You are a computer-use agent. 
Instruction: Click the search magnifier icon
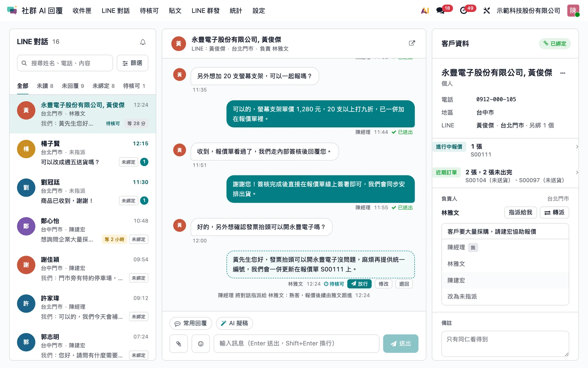(24, 63)
